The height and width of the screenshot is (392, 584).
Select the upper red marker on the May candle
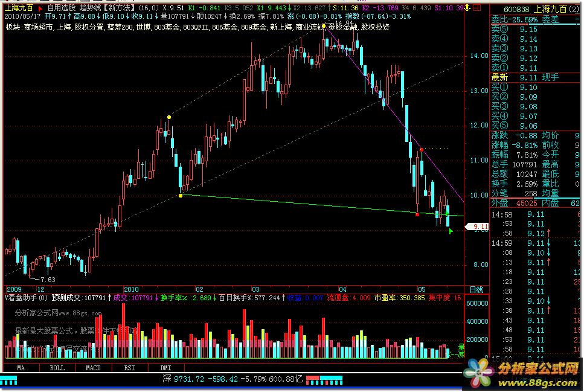click(x=422, y=150)
